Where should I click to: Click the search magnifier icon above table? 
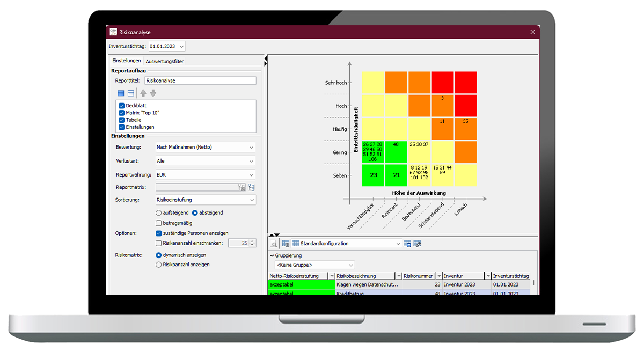coord(274,244)
